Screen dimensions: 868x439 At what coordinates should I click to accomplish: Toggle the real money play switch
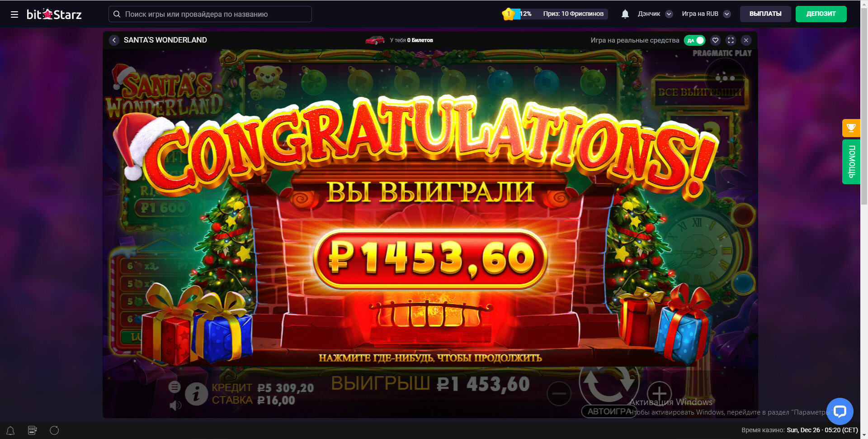(x=694, y=40)
